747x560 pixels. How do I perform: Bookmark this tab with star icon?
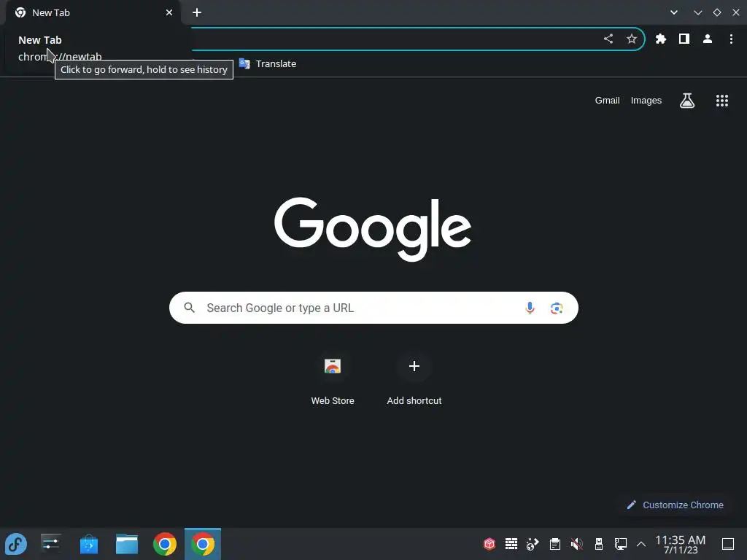click(632, 39)
